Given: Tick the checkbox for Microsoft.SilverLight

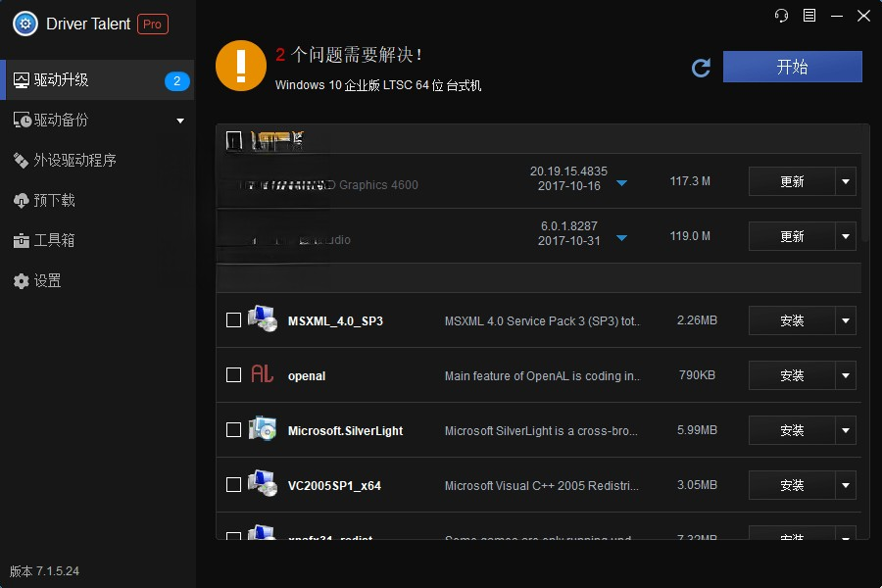Looking at the screenshot, I should [x=233, y=430].
